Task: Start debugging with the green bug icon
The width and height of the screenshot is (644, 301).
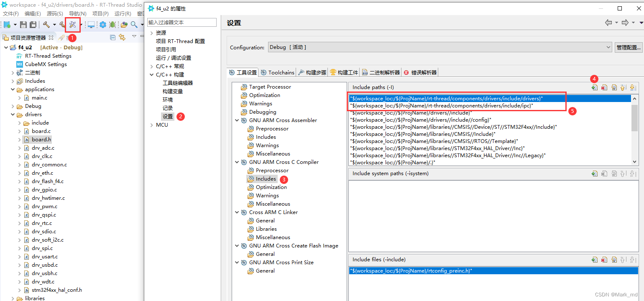Action: click(112, 25)
